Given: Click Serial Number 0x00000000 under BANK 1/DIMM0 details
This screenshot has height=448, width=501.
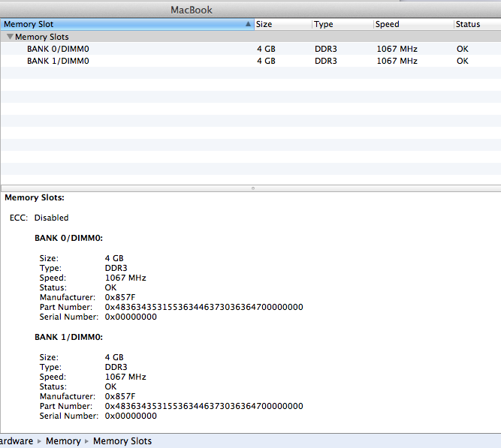Looking at the screenshot, I should [131, 416].
